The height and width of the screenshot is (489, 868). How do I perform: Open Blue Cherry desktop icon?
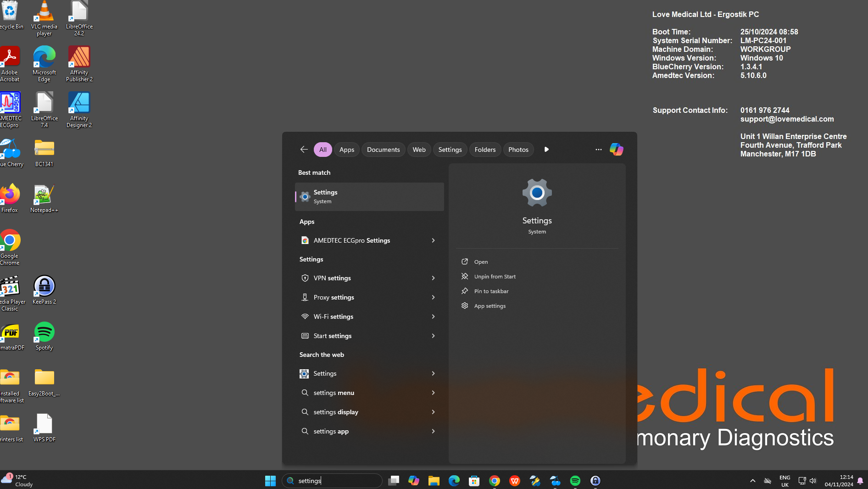coord(11,152)
